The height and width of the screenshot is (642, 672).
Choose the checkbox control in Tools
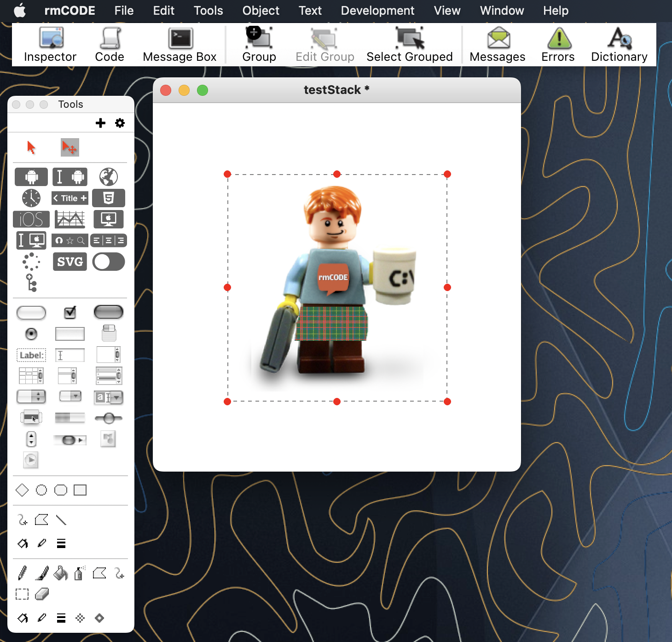(x=70, y=312)
